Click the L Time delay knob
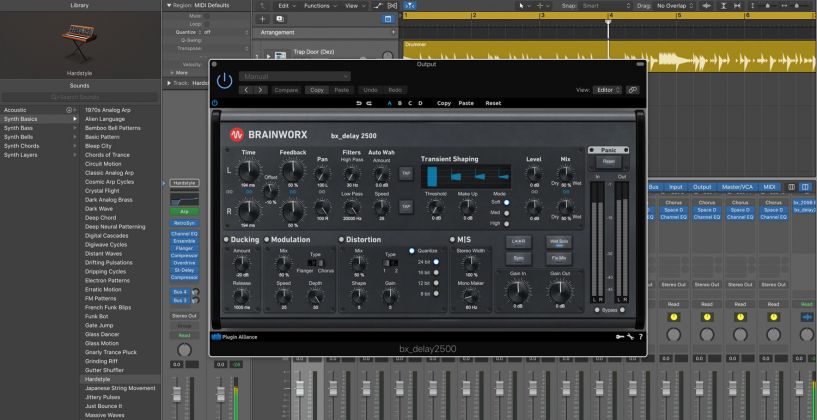Viewport: 817px width, 420px height. click(249, 171)
